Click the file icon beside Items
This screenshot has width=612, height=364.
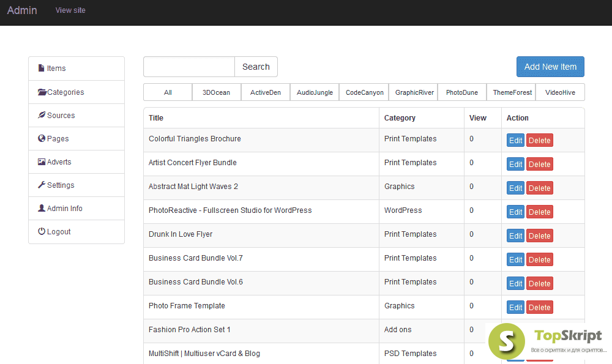[x=42, y=69]
